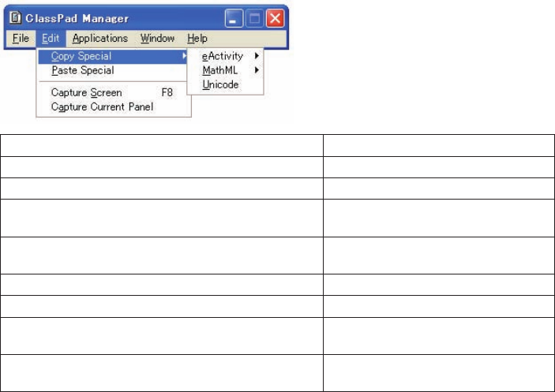Image resolution: width=555 pixels, height=392 pixels.
Task: Open the Applications menu
Action: click(99, 38)
